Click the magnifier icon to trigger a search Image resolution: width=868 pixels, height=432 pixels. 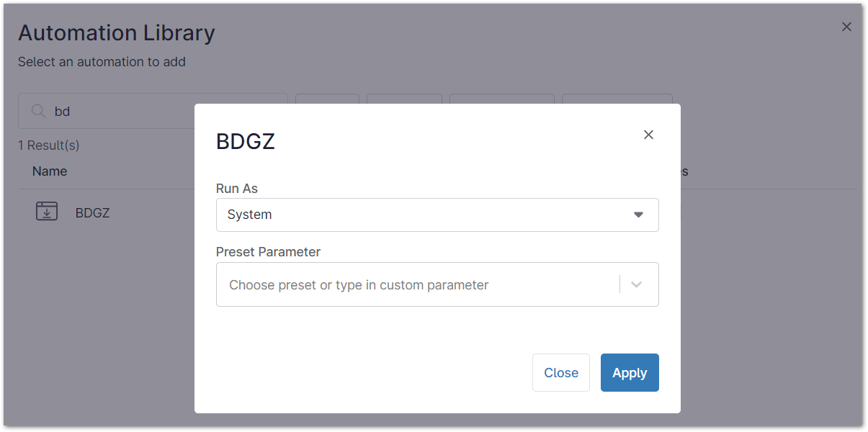pos(37,111)
